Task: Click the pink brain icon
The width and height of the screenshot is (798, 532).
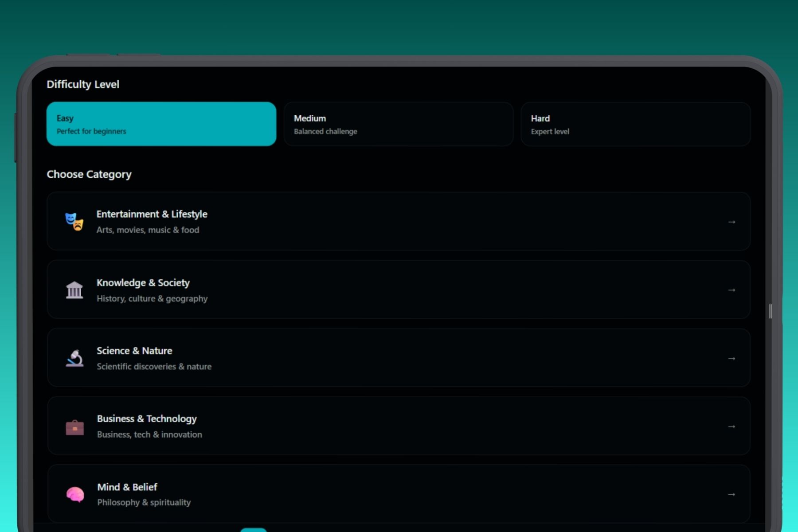Action: (75, 494)
